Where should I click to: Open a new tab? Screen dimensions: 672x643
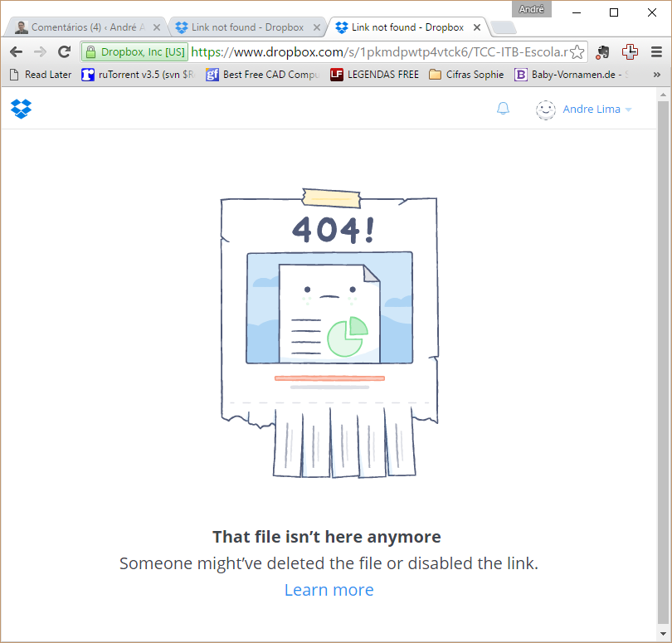(x=503, y=28)
